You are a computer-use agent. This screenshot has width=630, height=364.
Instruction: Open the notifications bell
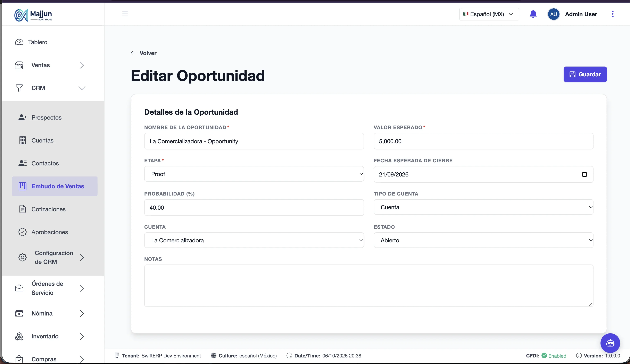[533, 14]
